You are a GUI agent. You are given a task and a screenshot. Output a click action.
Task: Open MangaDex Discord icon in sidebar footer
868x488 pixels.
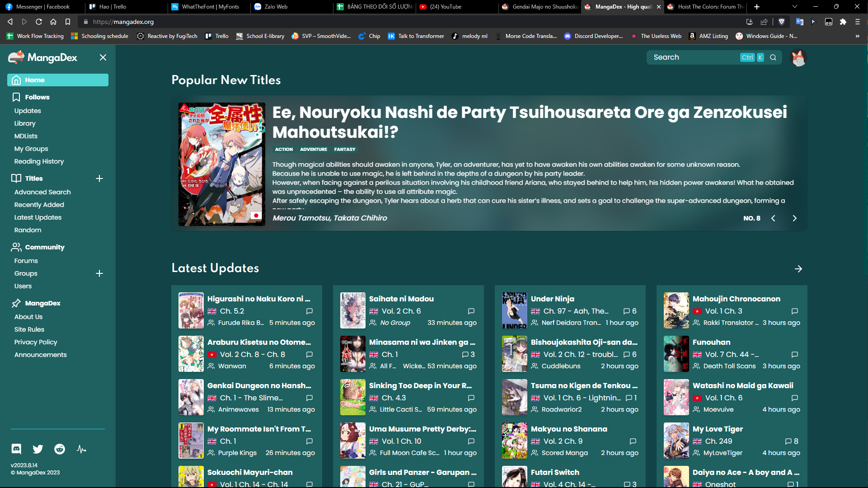pos(16,449)
